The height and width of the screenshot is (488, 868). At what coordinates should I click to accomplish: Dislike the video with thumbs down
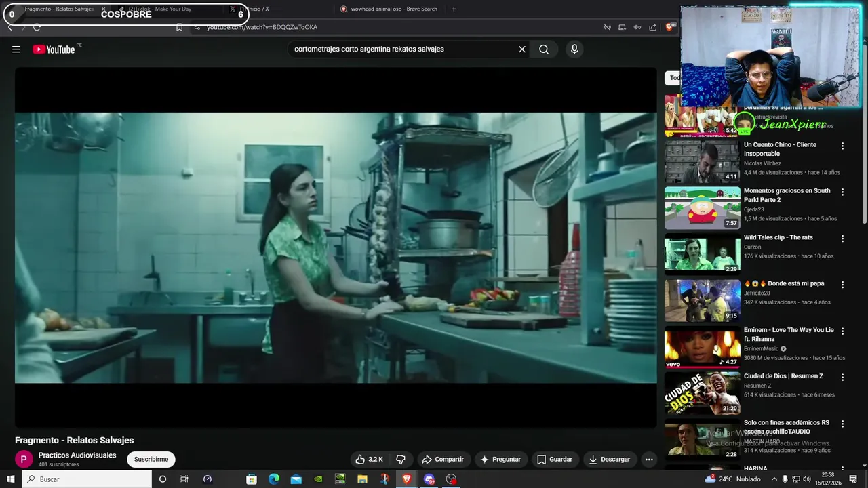(x=401, y=460)
